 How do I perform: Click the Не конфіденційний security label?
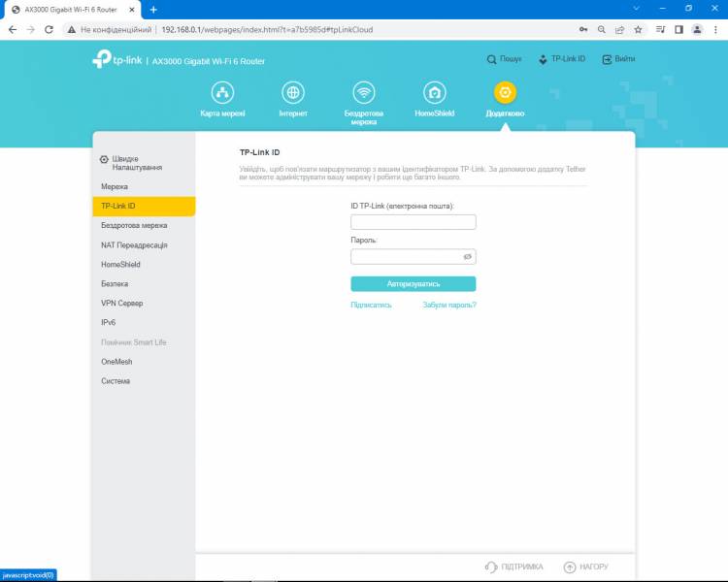pos(116,30)
